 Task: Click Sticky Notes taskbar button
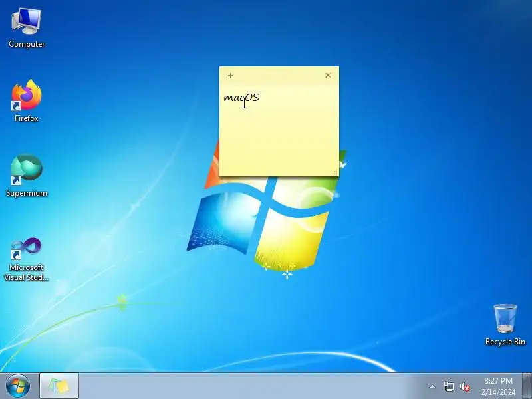[x=59, y=386]
